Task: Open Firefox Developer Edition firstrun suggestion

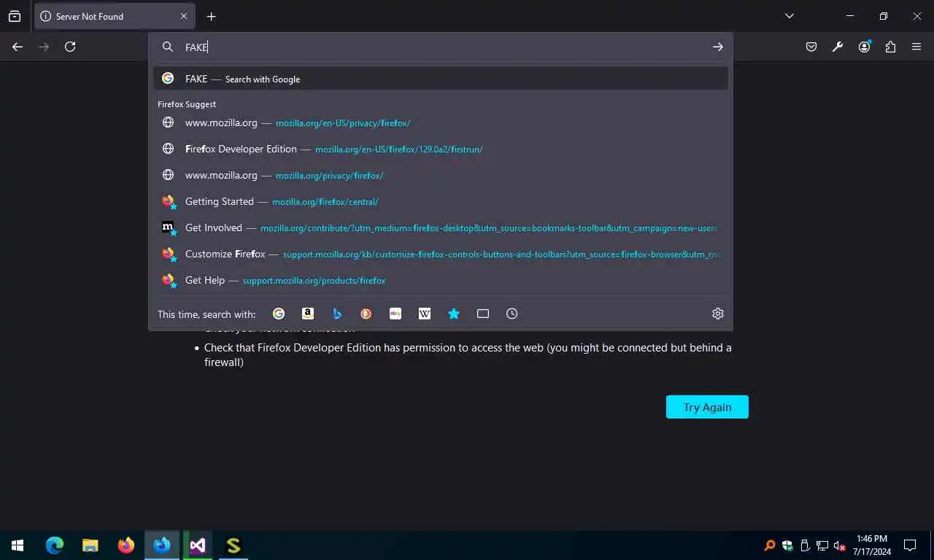Action: tap(441, 149)
